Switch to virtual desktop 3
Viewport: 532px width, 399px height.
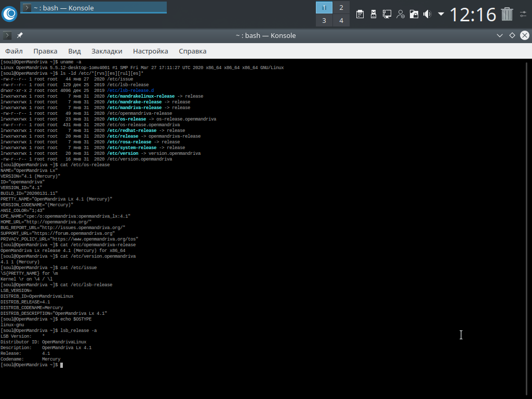pyautogui.click(x=324, y=20)
